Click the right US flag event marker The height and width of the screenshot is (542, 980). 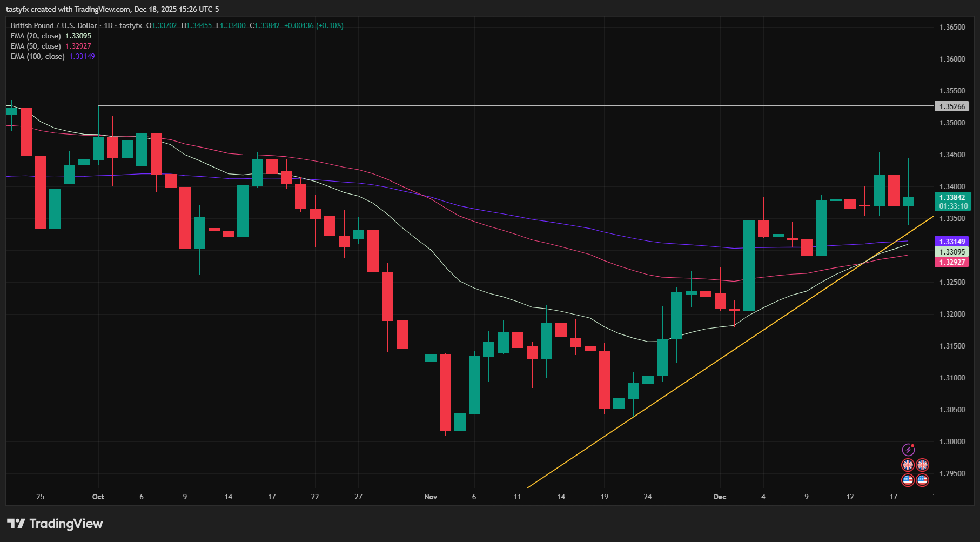tap(923, 479)
